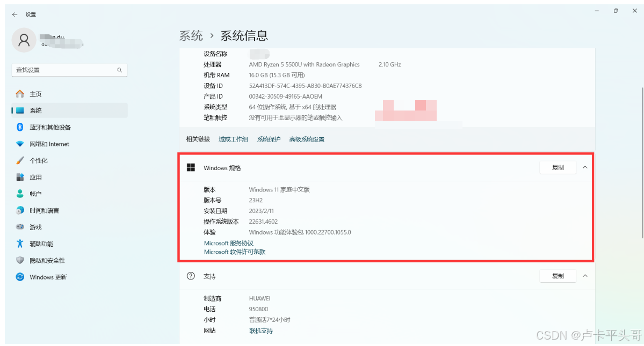Click the back arrow in Settings
644x346 pixels.
[x=15, y=14]
